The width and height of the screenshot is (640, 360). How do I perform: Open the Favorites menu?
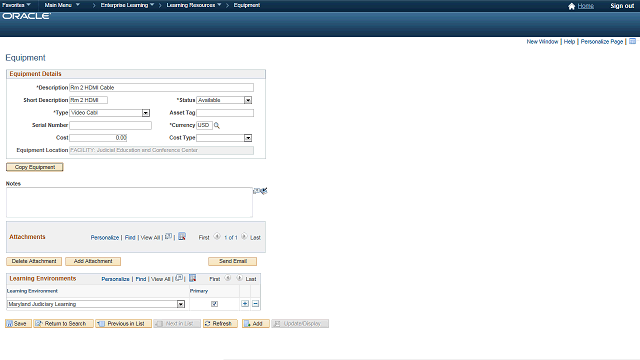coord(16,5)
